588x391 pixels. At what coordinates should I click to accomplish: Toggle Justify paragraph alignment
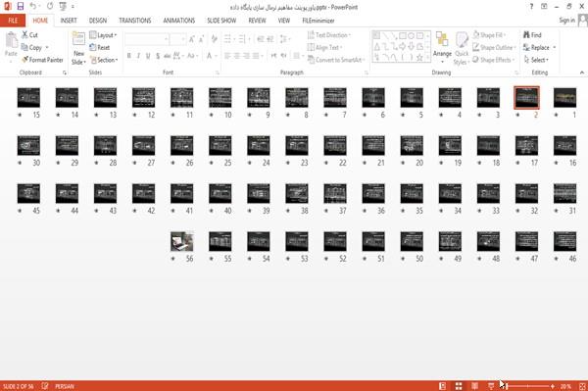pyautogui.click(x=256, y=56)
